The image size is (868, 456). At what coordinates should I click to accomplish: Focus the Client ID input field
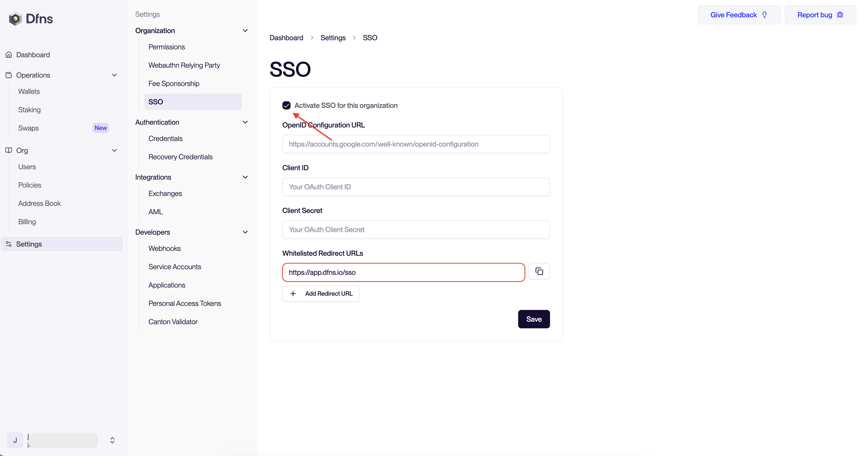click(416, 187)
